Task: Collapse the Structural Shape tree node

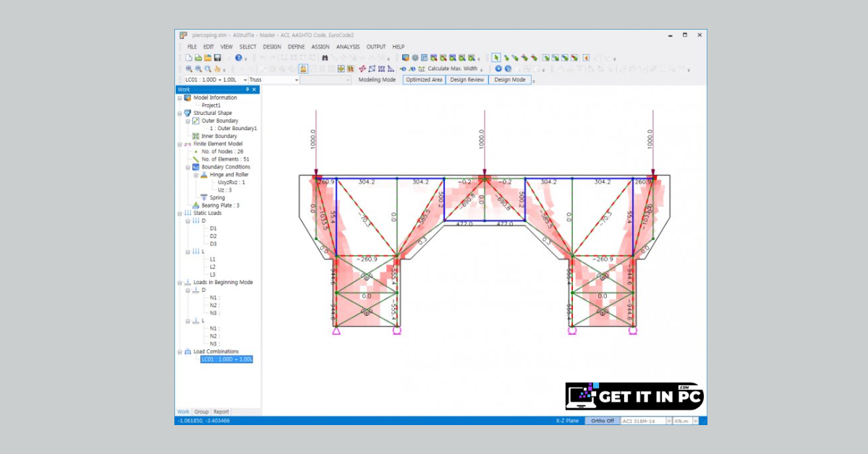Action: [179, 113]
